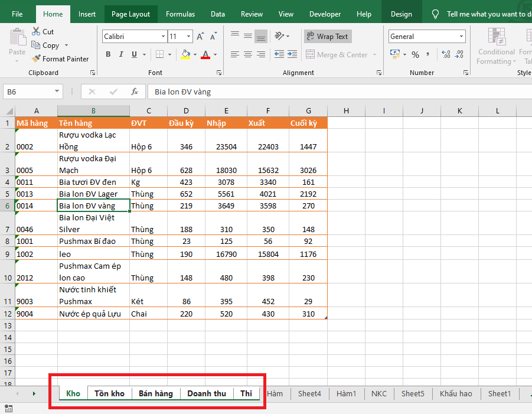The width and height of the screenshot is (532, 414).
Task: Toggle Bold formatting
Action: coord(108,55)
